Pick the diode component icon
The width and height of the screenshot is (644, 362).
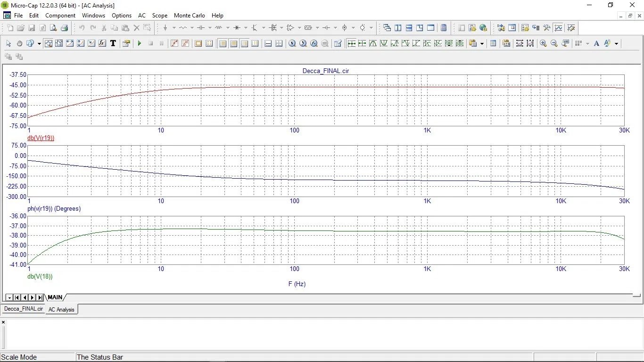237,28
